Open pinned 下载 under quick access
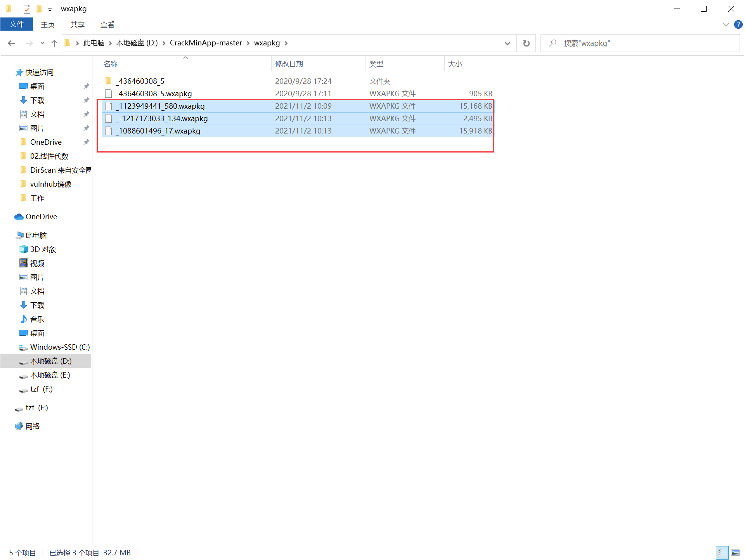Viewport: 745px width, 560px height. click(37, 101)
